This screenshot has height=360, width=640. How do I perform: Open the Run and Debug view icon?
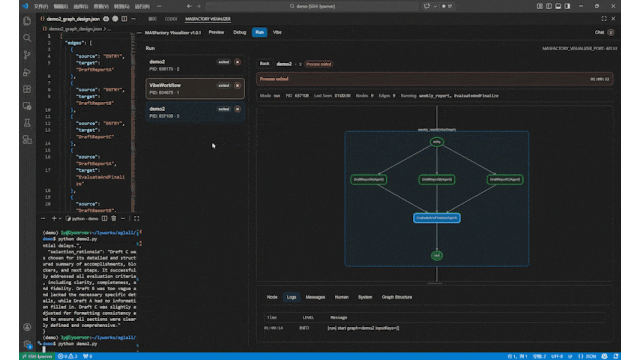(27, 72)
